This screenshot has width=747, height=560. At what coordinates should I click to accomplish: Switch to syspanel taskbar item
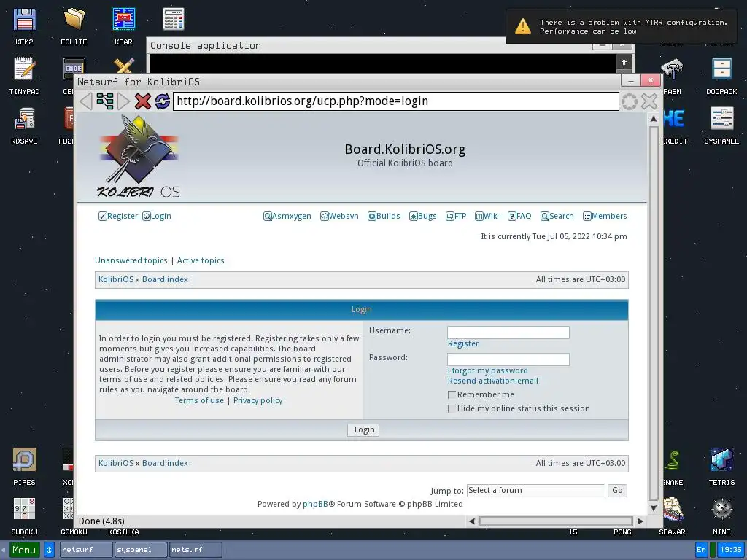pyautogui.click(x=141, y=550)
